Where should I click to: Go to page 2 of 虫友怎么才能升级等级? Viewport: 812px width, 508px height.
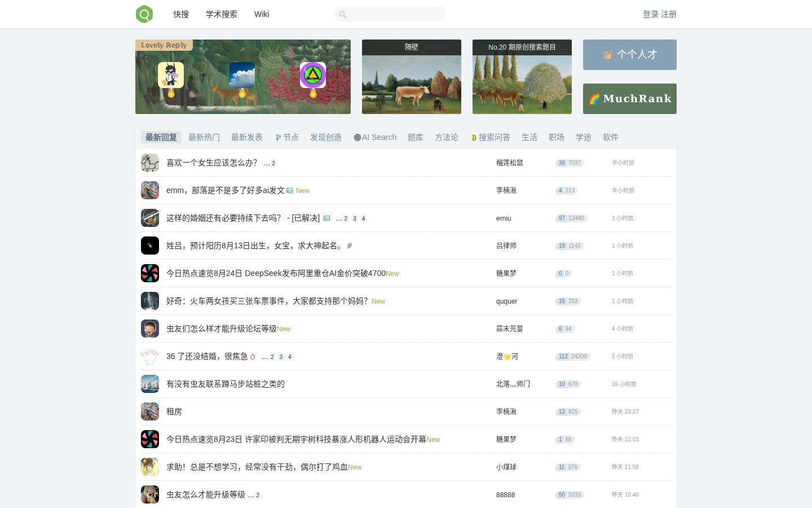pos(258,495)
